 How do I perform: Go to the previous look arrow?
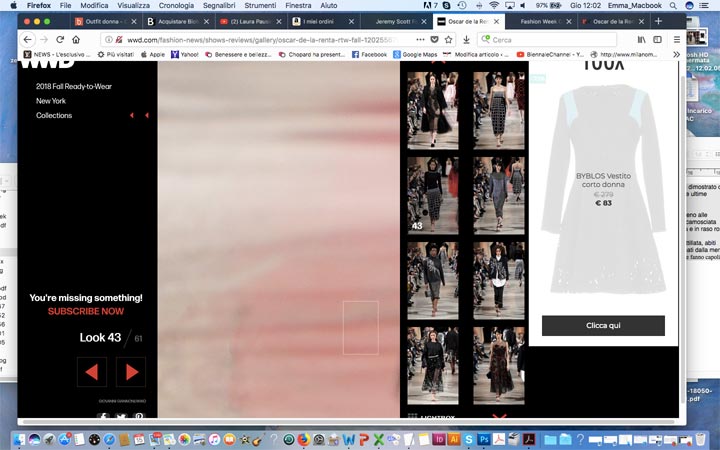92,372
